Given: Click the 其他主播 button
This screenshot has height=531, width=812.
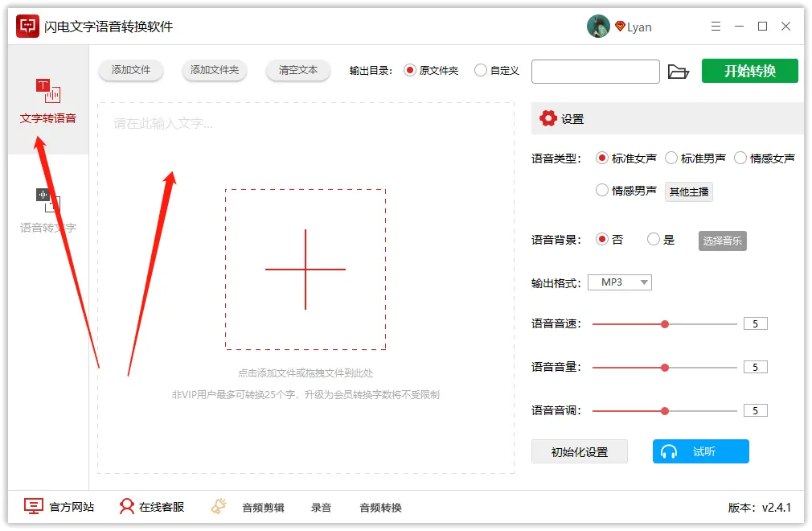Looking at the screenshot, I should click(x=688, y=191).
